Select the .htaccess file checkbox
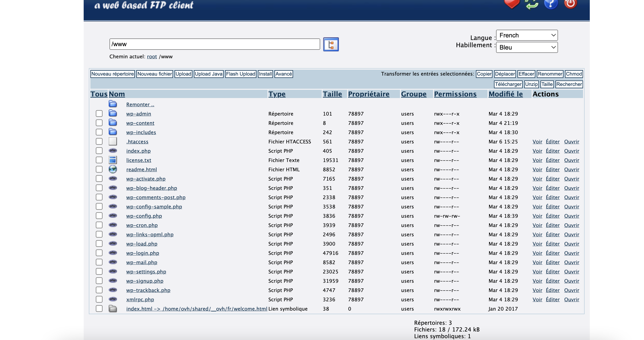Screen dimensions: 644x340 point(99,141)
